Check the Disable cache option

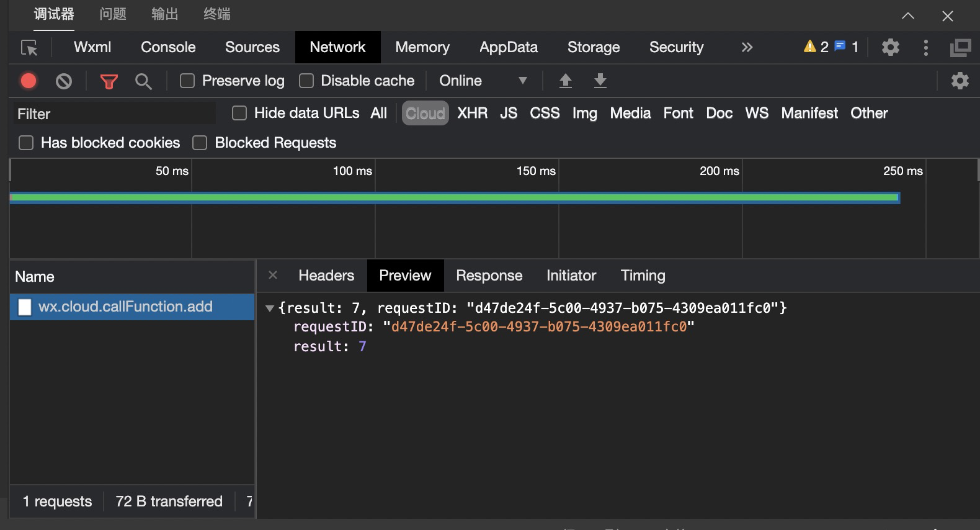[x=306, y=81]
